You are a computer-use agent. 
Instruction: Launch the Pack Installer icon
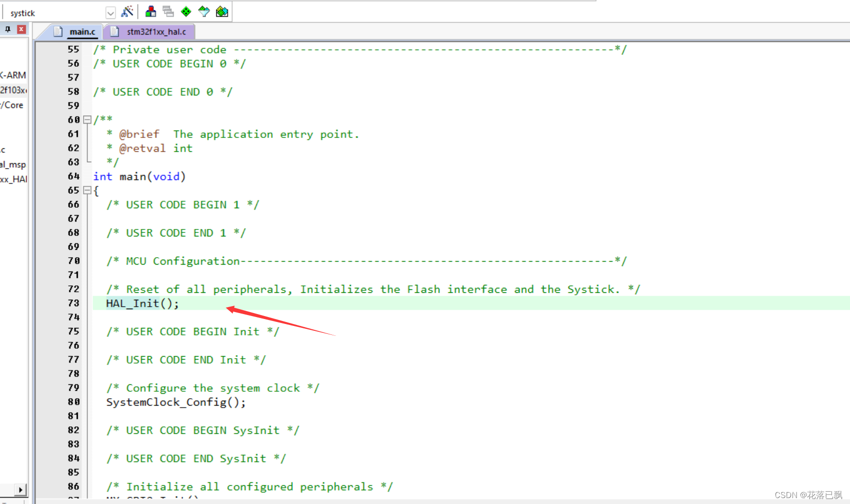pyautogui.click(x=222, y=11)
